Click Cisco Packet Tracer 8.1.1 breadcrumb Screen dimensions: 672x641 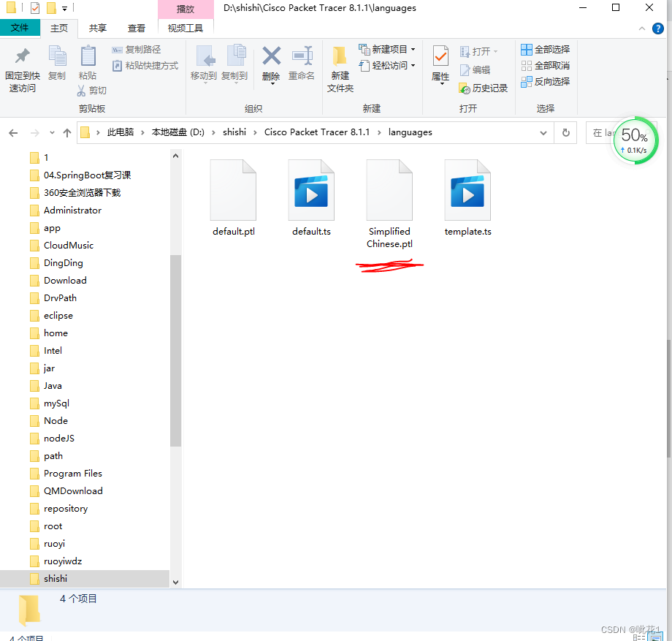[317, 132]
